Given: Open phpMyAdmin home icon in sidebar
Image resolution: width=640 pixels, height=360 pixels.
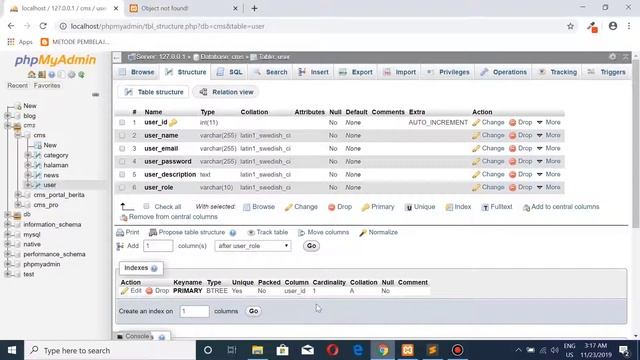Looking at the screenshot, I should (31, 75).
